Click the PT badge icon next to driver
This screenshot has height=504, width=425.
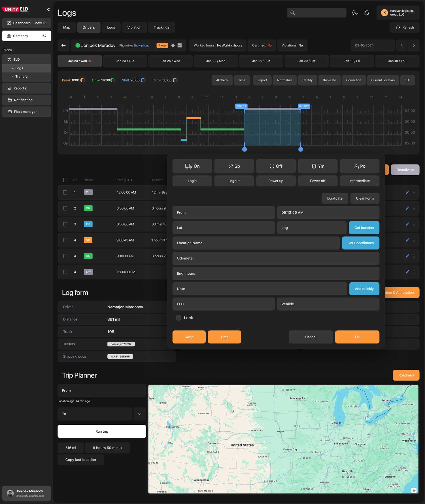(180, 45)
